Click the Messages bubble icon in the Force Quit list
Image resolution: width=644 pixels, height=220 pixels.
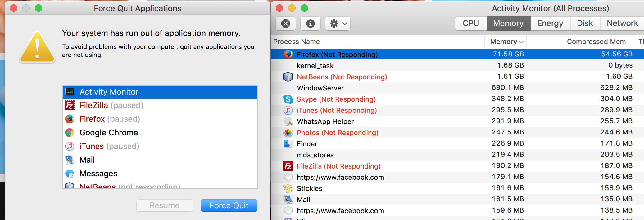(x=70, y=174)
